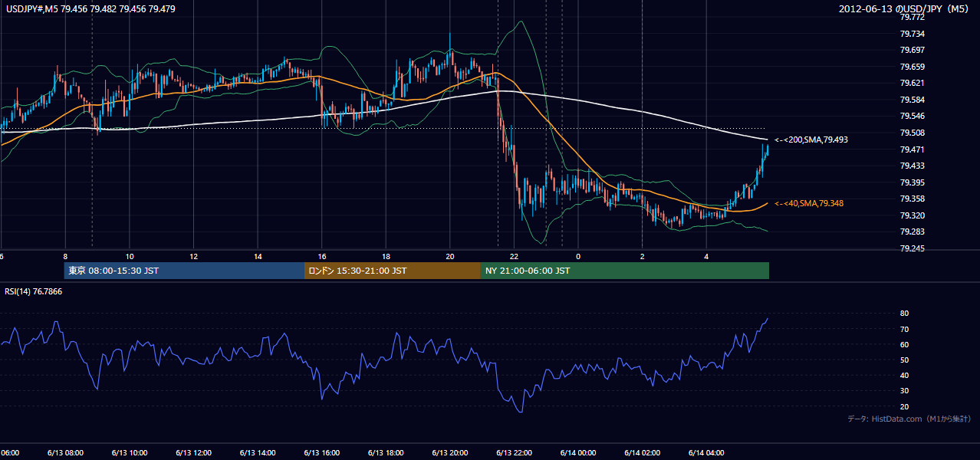Click hour label 22 under the price chart

coord(514,256)
